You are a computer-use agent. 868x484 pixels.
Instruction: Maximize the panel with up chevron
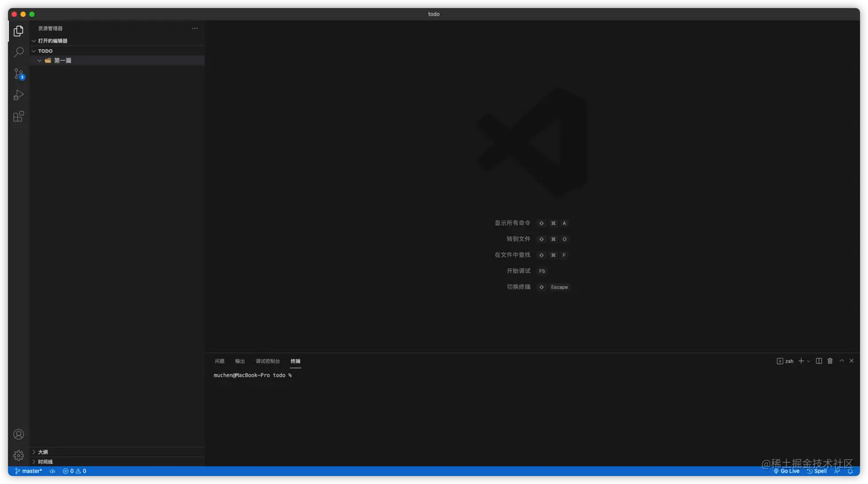842,361
